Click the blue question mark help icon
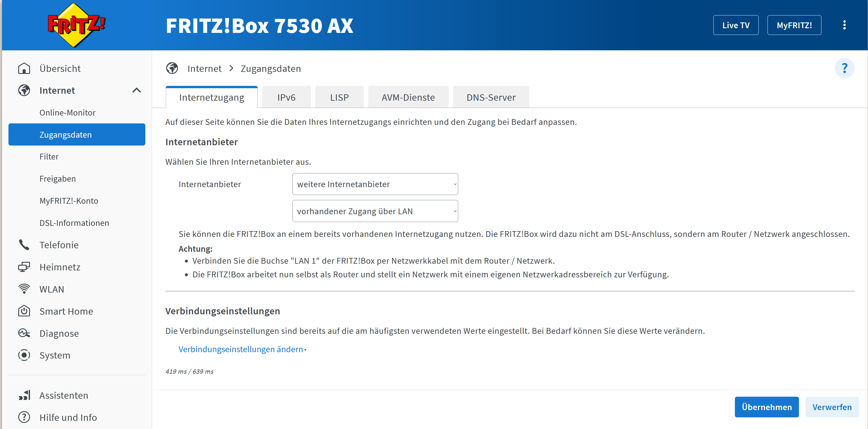868x429 pixels. [844, 68]
